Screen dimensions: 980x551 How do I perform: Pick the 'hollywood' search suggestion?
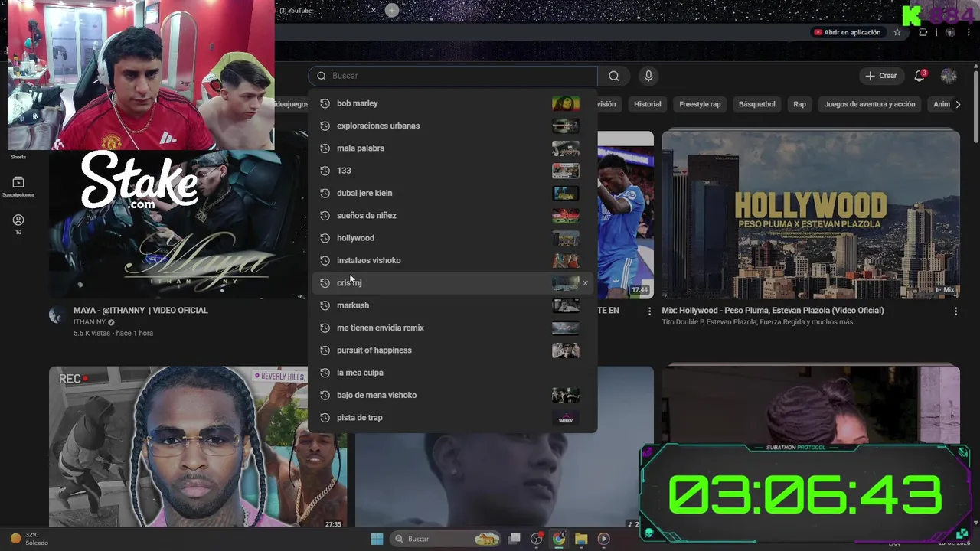(452, 238)
